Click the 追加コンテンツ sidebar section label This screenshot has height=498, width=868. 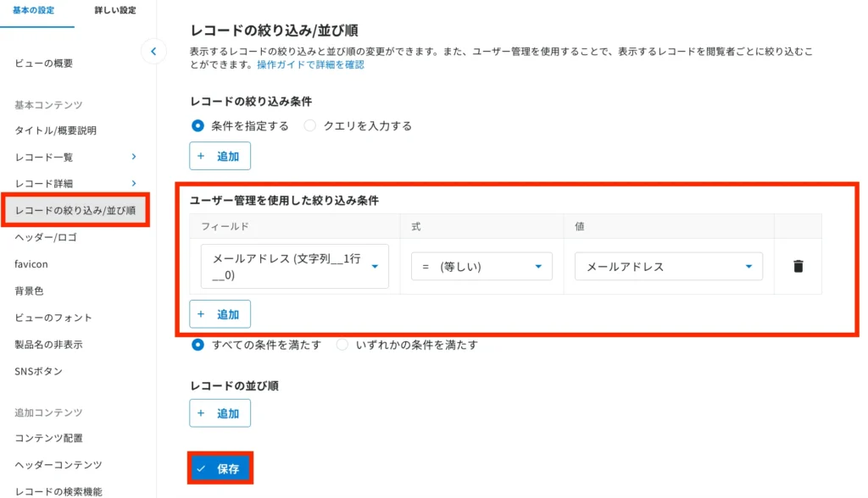click(x=48, y=412)
